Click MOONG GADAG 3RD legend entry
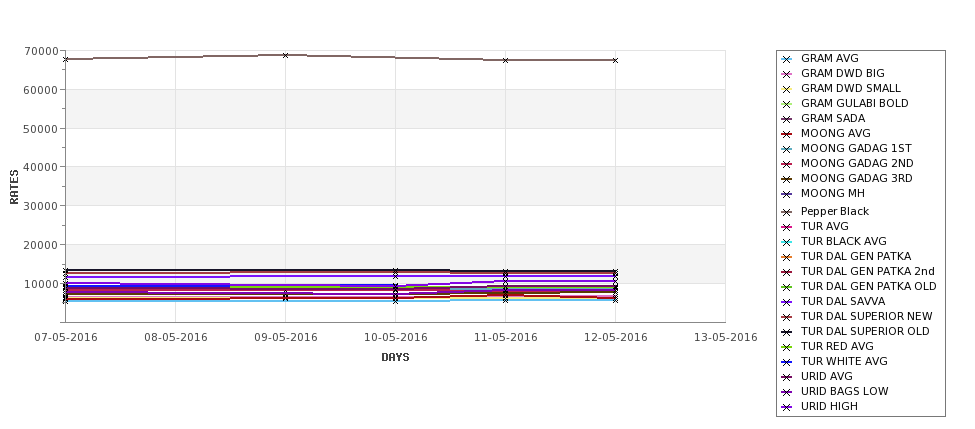Image resolution: width=975 pixels, height=429 pixels. [x=847, y=178]
